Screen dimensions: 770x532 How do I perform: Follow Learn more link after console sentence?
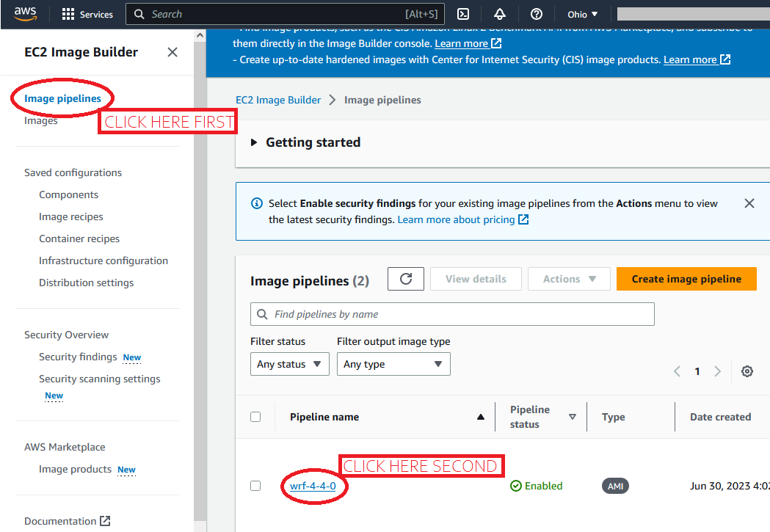tap(468, 43)
